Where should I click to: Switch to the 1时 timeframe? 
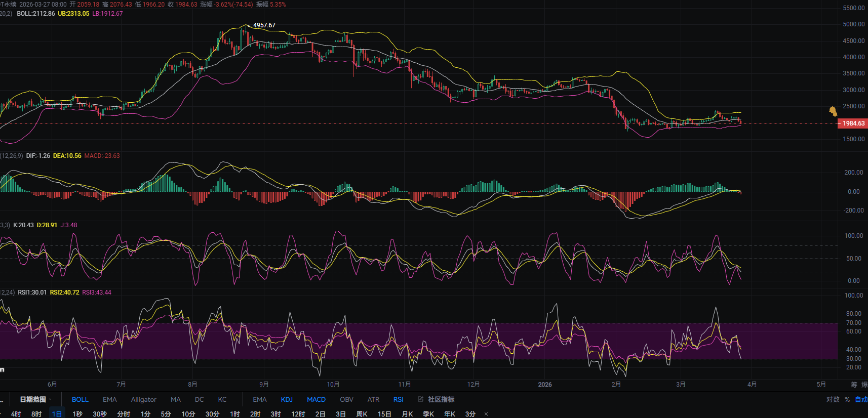(235, 414)
